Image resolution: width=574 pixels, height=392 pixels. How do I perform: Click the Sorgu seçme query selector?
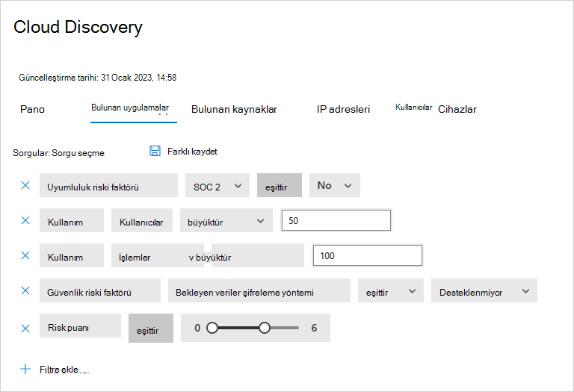(78, 153)
